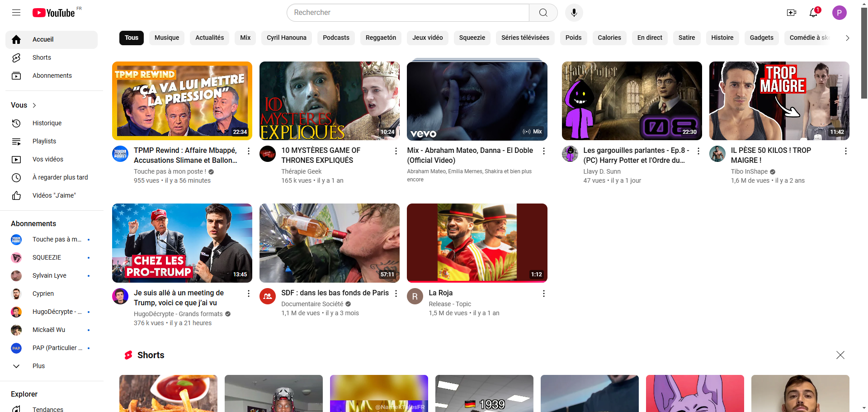The image size is (868, 412).
Task: Open Vidéos "J'aime" list
Action: (x=52, y=195)
